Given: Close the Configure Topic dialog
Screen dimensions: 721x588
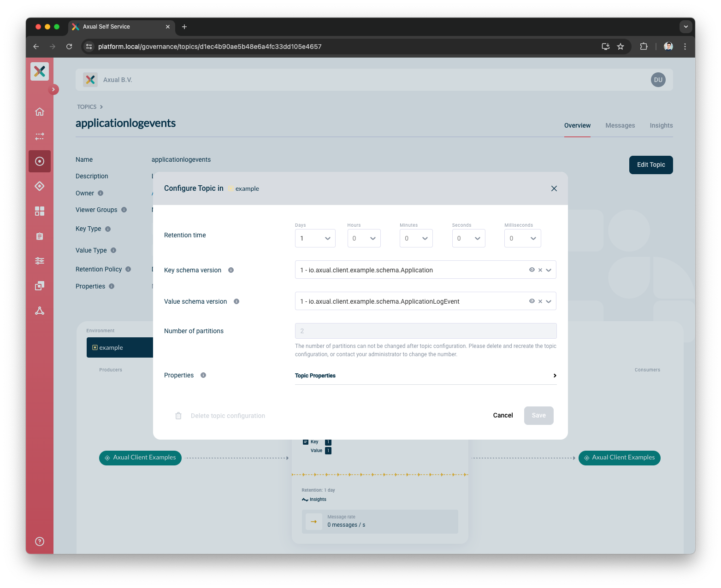Looking at the screenshot, I should (554, 188).
